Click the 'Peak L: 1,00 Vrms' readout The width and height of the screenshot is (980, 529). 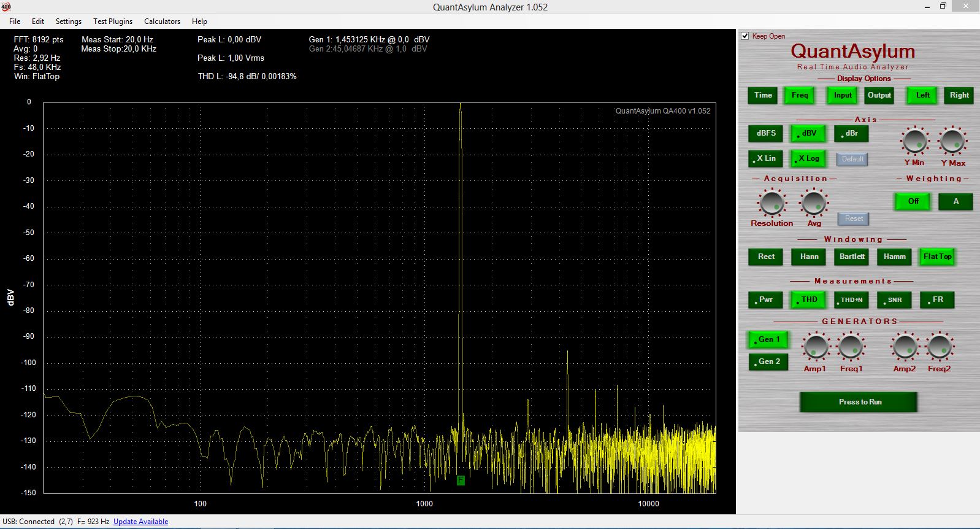click(231, 58)
